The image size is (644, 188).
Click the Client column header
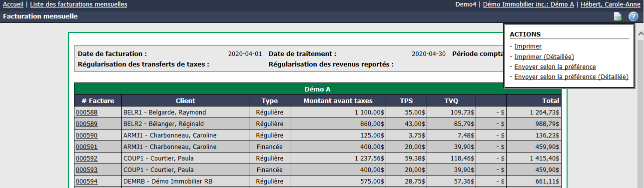point(185,100)
